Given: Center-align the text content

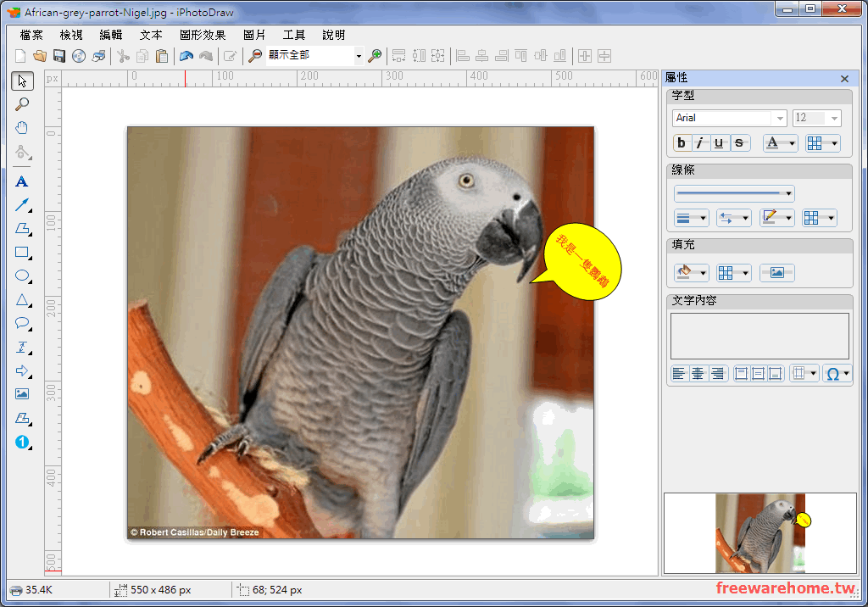Looking at the screenshot, I should click(698, 374).
